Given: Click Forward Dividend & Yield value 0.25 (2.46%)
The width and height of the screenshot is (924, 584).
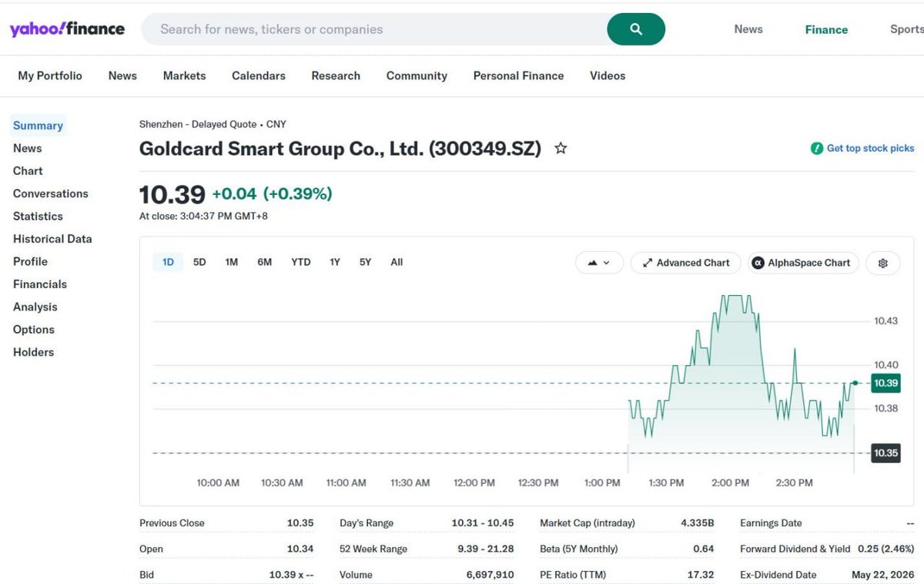Looking at the screenshot, I should pyautogui.click(x=885, y=549).
